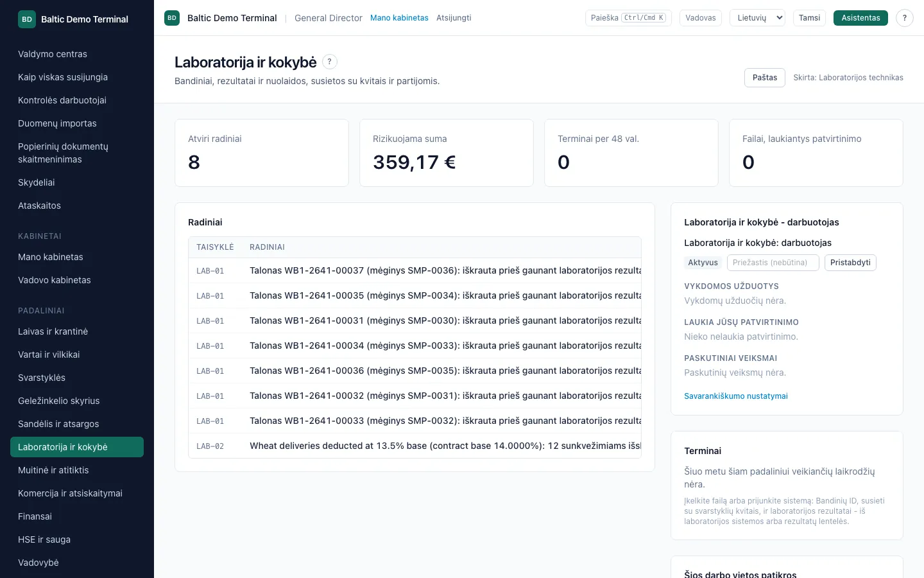
Task: Click the Pristabdyti pause button
Action: [x=850, y=263]
